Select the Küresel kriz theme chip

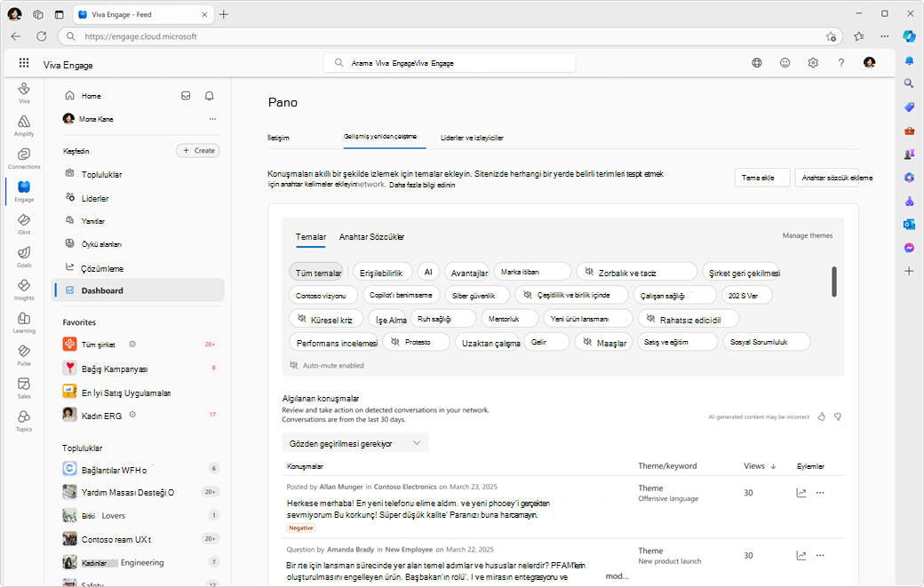[x=326, y=319]
